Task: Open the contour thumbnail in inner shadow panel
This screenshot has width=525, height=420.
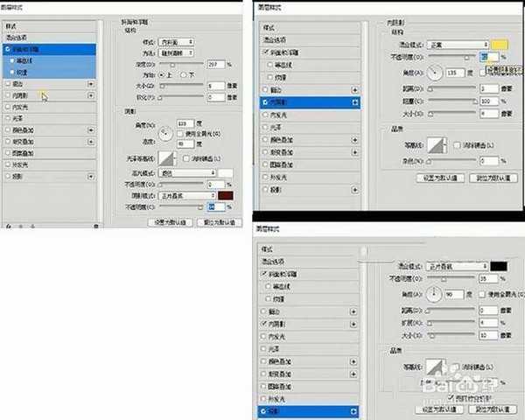Action: 435,146
